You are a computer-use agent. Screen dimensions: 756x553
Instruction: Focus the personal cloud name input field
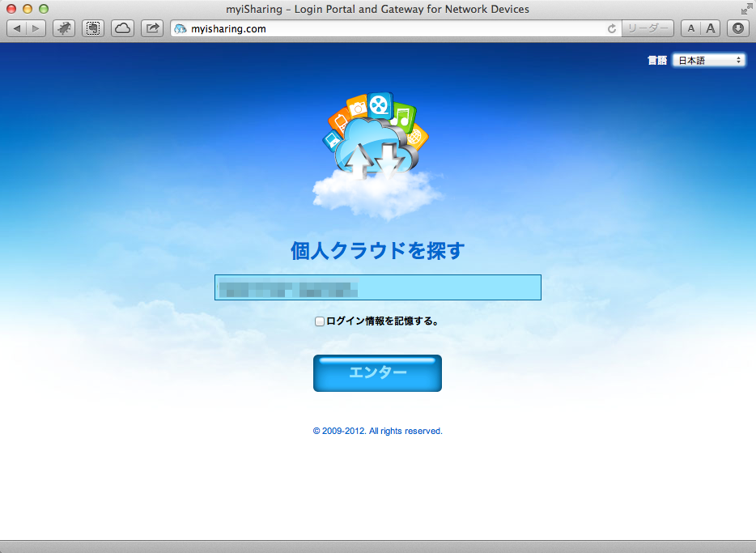378,287
